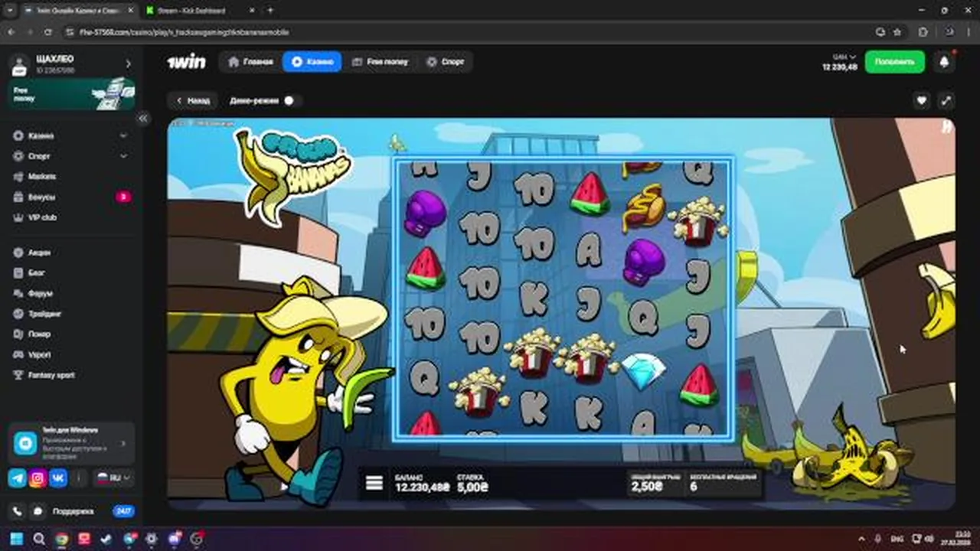Viewport: 980px width, 551px height.
Task: Click the Windows Start button
Action: tap(17, 539)
